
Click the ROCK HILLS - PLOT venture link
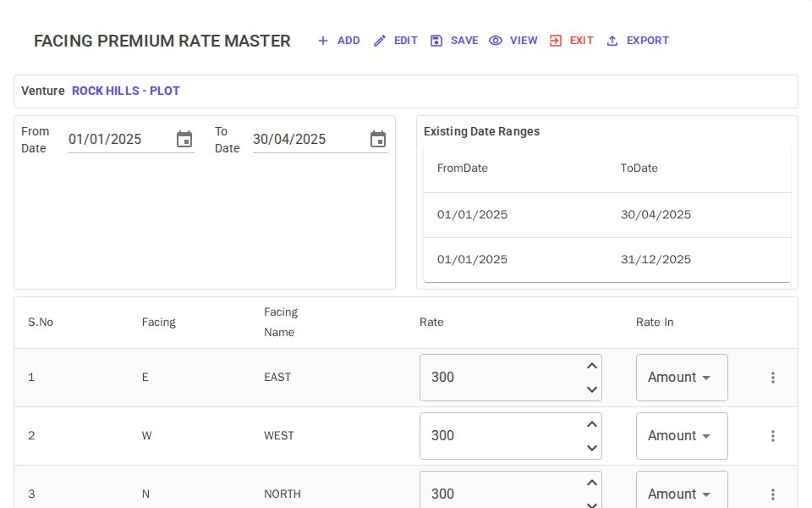[125, 91]
